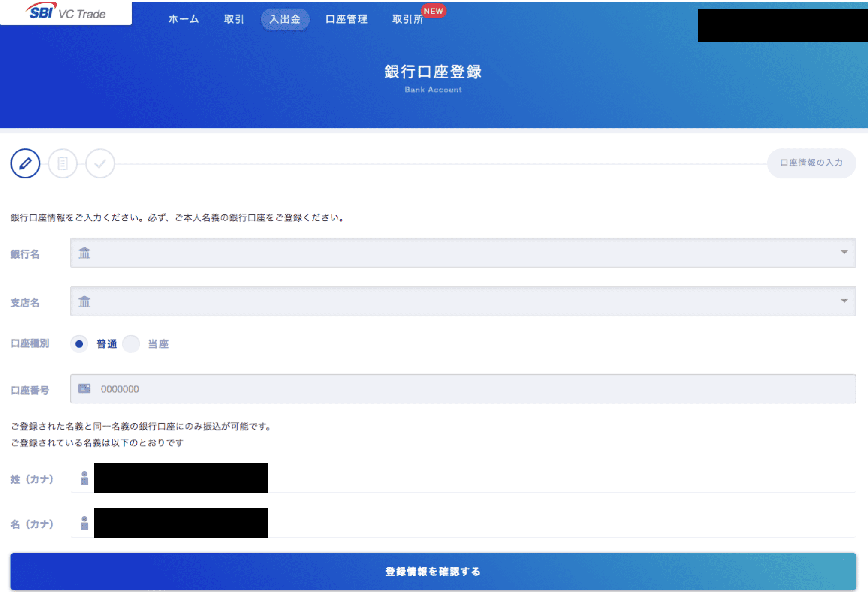
Task: Click the 口座情報の入力 step label
Action: (811, 163)
